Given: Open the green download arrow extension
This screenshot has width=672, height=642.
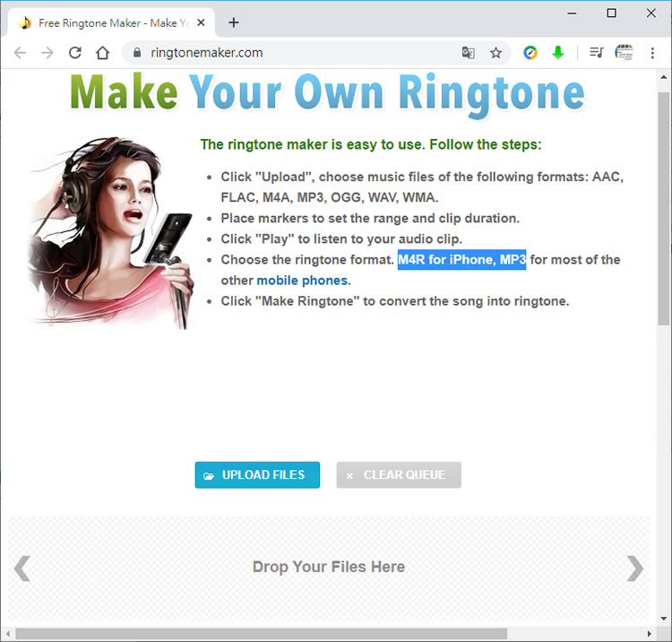Looking at the screenshot, I should coord(558,53).
